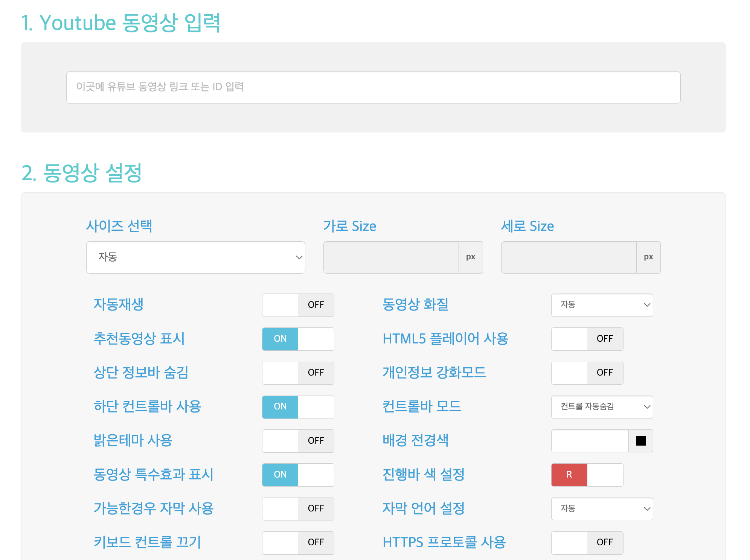Open the 동영상 화질 dropdown
This screenshot has width=750, height=560.
[602, 305]
